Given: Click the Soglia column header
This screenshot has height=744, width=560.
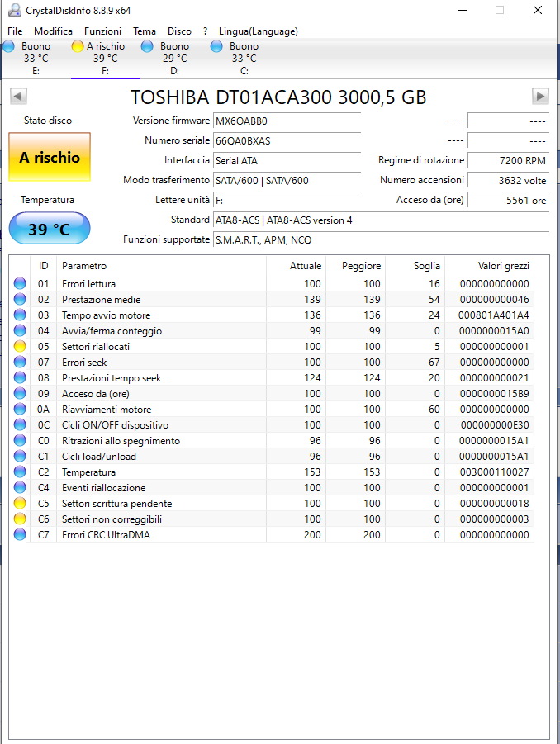Looking at the screenshot, I should pos(415,266).
